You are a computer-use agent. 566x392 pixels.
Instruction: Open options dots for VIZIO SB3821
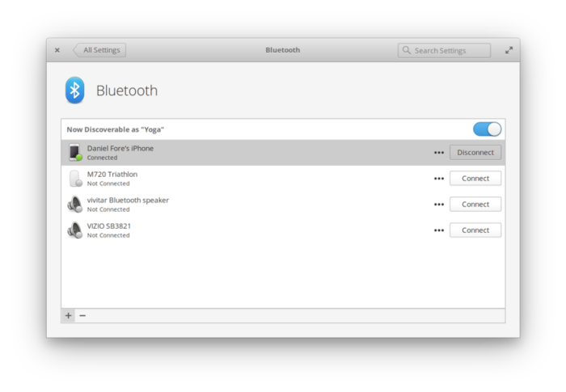point(439,230)
